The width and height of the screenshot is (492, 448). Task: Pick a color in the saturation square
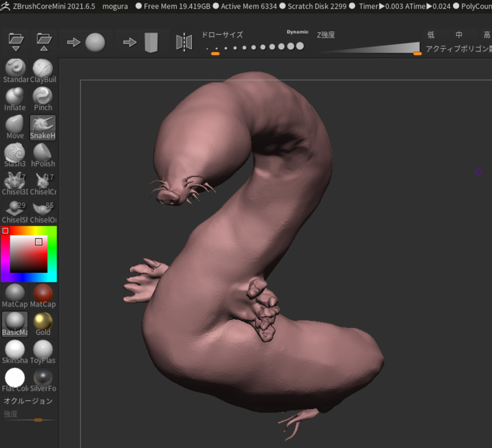(x=28, y=254)
